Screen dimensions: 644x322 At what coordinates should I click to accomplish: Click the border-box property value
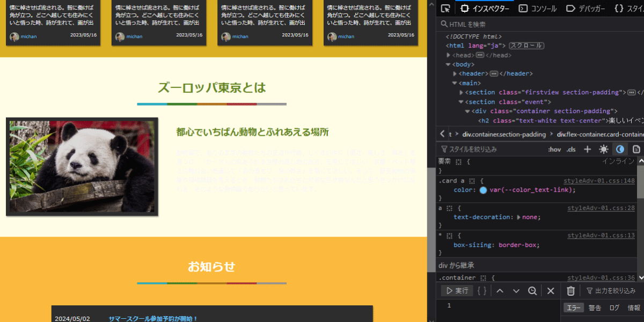point(517,245)
